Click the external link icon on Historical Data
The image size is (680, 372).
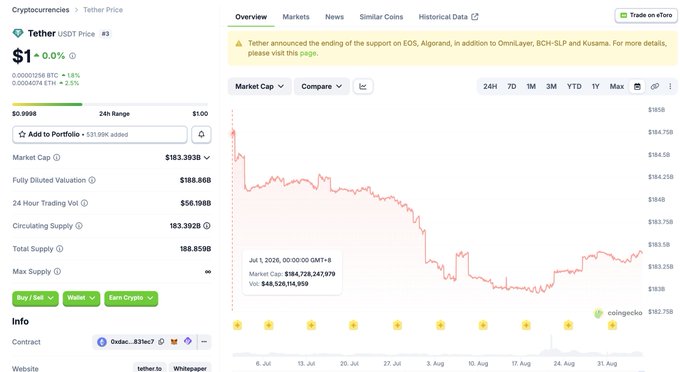tap(475, 17)
